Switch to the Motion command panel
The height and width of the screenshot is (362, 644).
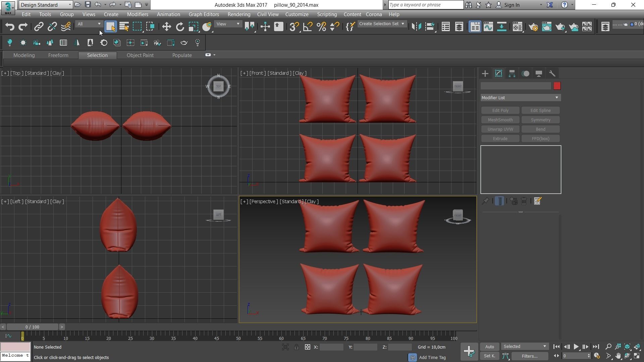coord(526,73)
